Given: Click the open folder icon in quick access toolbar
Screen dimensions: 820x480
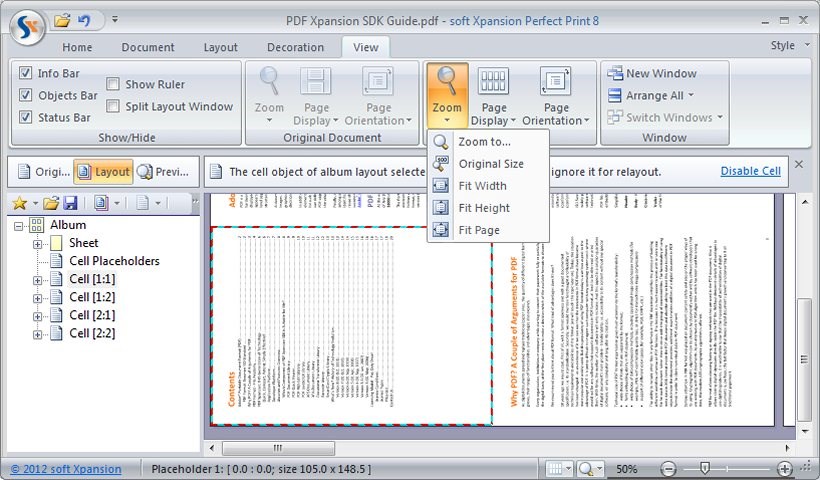Looking at the screenshot, I should pos(62,21).
